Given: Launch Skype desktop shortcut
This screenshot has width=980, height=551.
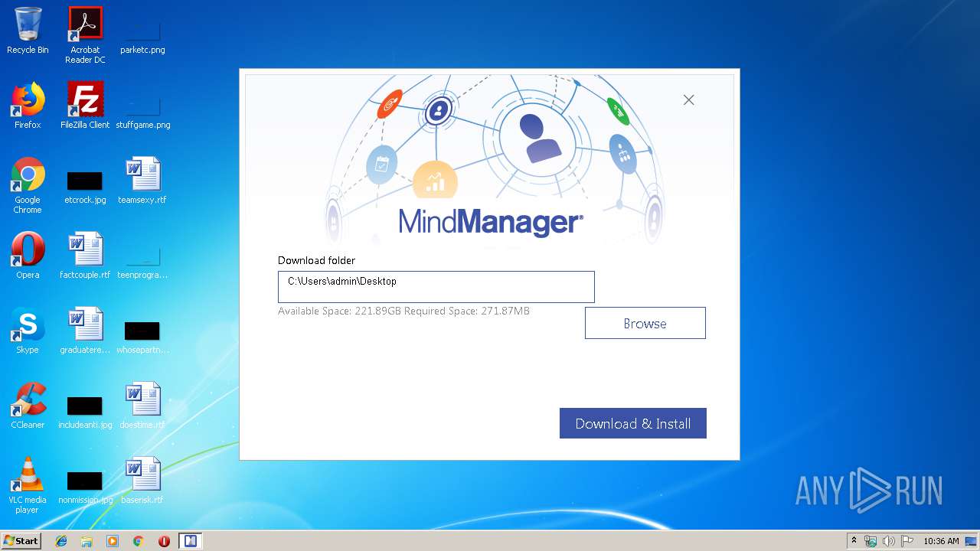Looking at the screenshot, I should [28, 331].
